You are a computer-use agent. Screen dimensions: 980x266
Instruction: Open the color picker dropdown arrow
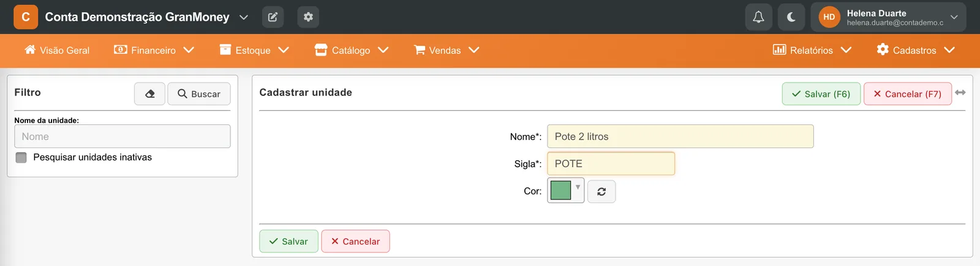[578, 187]
